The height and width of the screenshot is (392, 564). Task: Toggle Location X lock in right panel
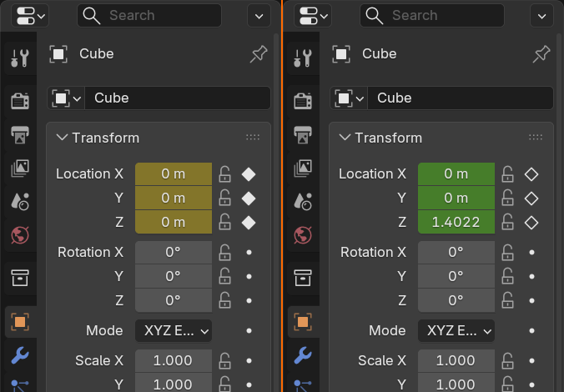(507, 174)
